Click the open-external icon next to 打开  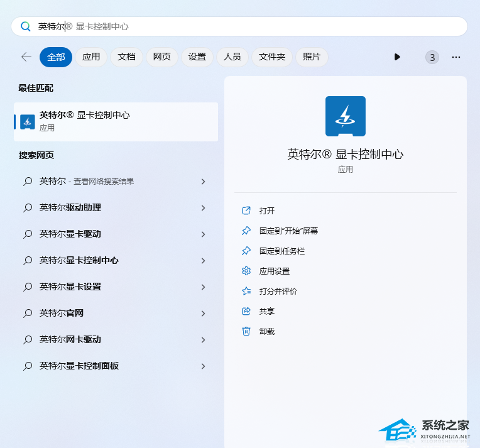pos(246,210)
